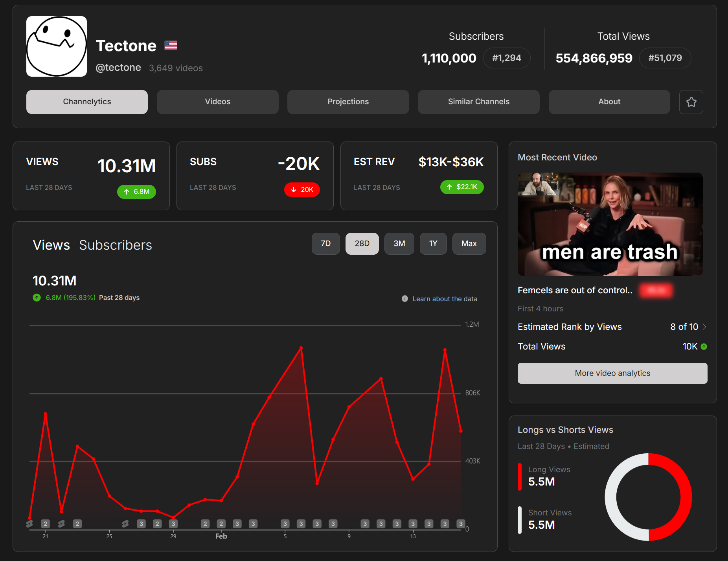
Task: Open the most recent video thumbnail
Action: point(610,224)
